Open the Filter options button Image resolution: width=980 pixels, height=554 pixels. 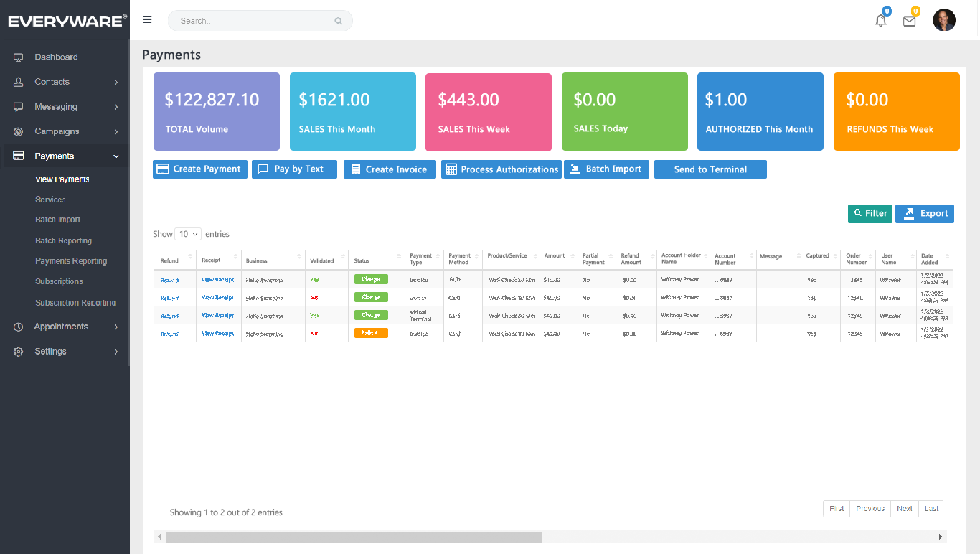pyautogui.click(x=870, y=213)
